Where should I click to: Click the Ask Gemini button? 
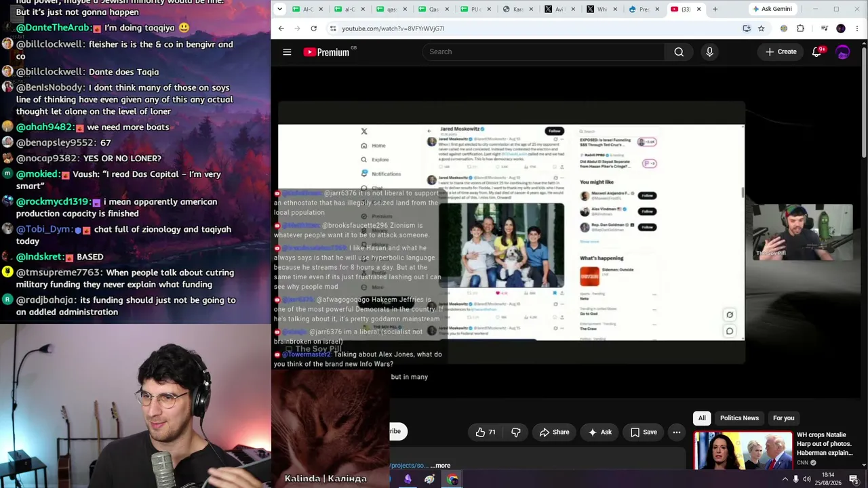(772, 9)
